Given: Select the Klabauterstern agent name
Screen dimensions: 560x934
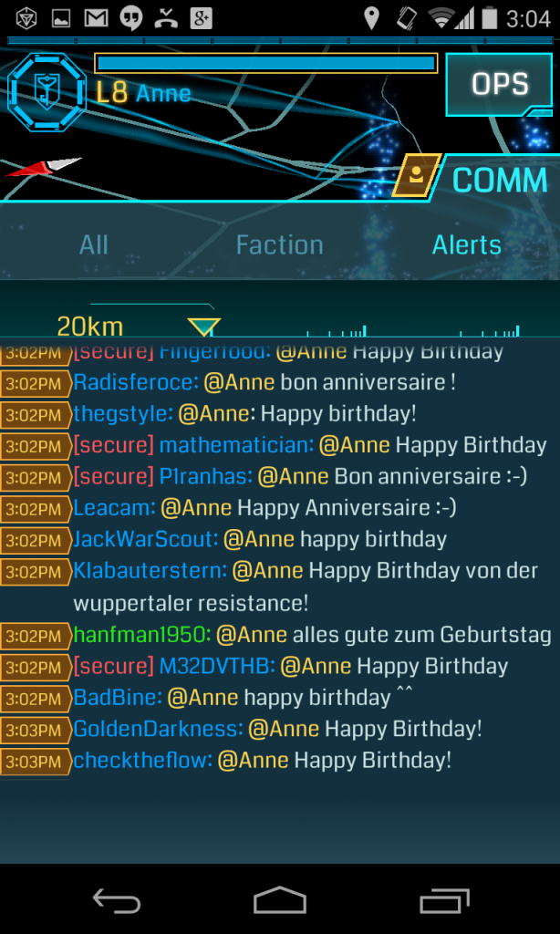Looking at the screenshot, I should pyautogui.click(x=150, y=571).
